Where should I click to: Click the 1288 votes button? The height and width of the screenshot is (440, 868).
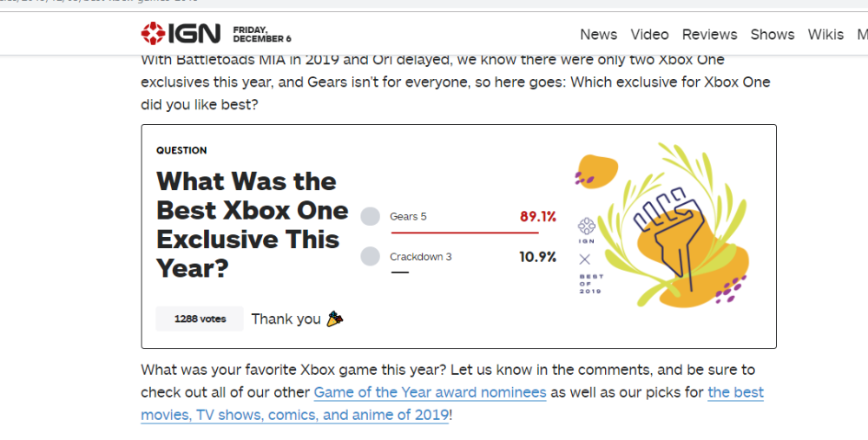coord(200,319)
